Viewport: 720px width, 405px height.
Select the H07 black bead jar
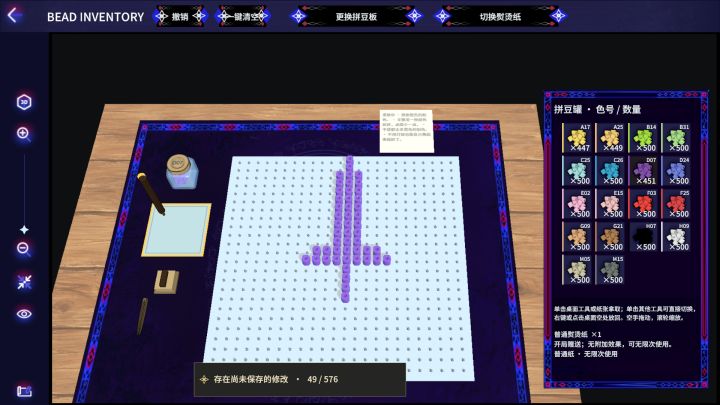coord(643,237)
